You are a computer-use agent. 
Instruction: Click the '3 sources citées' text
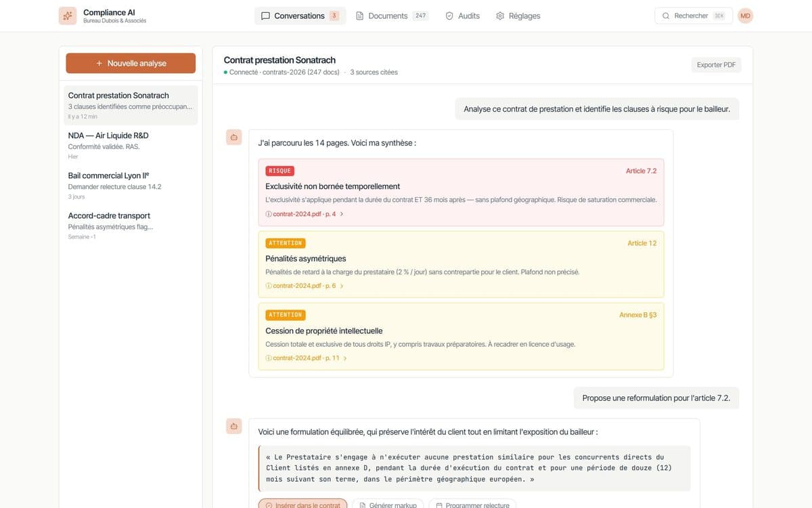click(x=374, y=72)
